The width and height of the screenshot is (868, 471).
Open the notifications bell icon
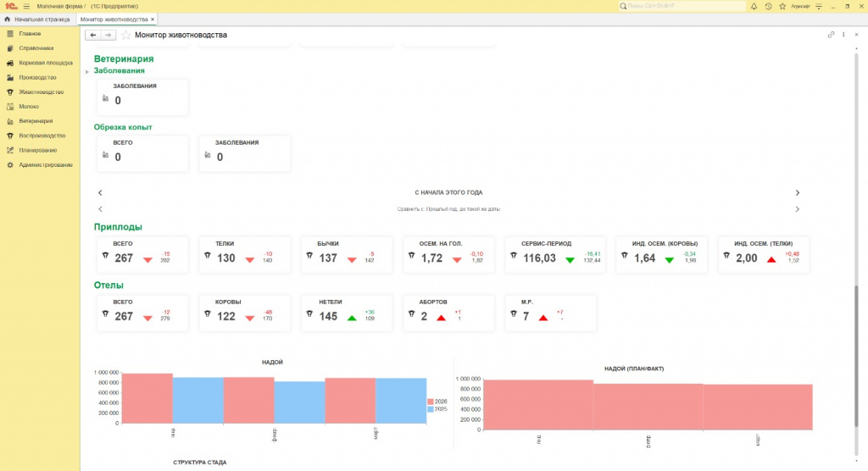[x=754, y=6]
